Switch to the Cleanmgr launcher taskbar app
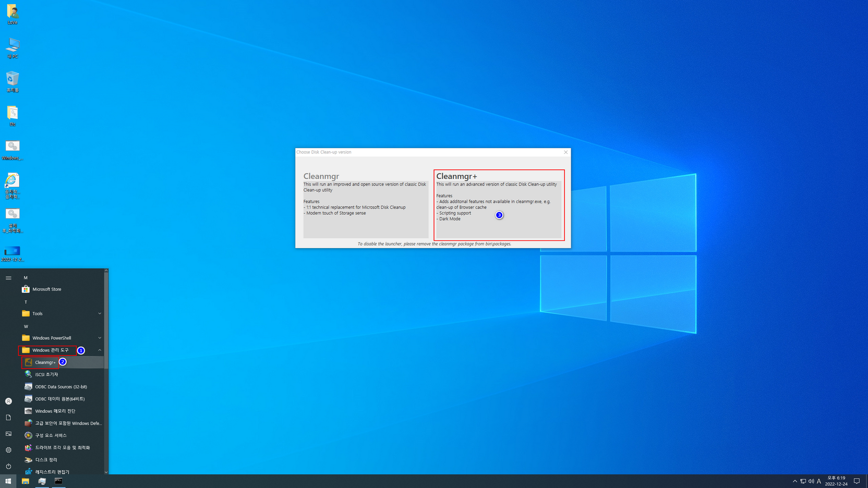Viewport: 868px width, 488px height. 42,481
